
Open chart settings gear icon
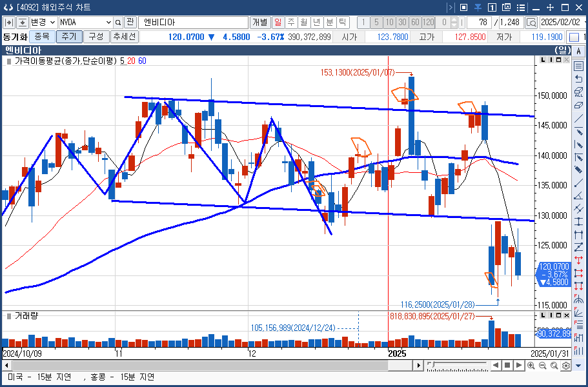(x=566, y=365)
